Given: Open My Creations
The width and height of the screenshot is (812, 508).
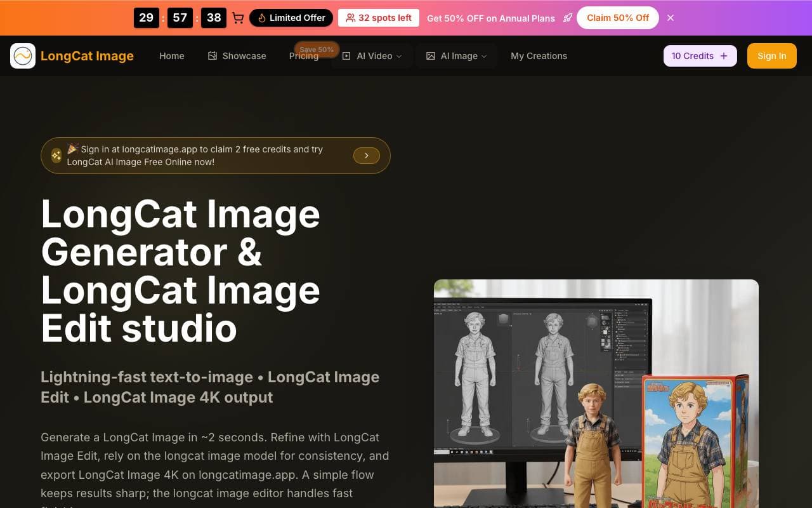Looking at the screenshot, I should [x=539, y=56].
